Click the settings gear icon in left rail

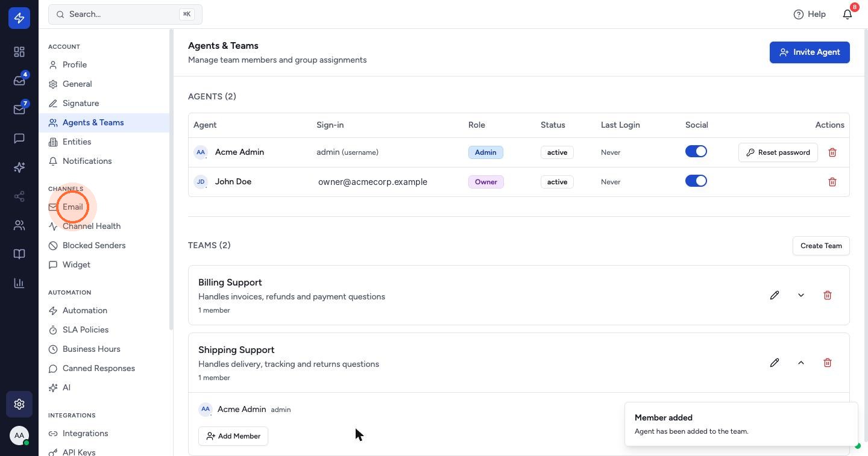pyautogui.click(x=19, y=404)
